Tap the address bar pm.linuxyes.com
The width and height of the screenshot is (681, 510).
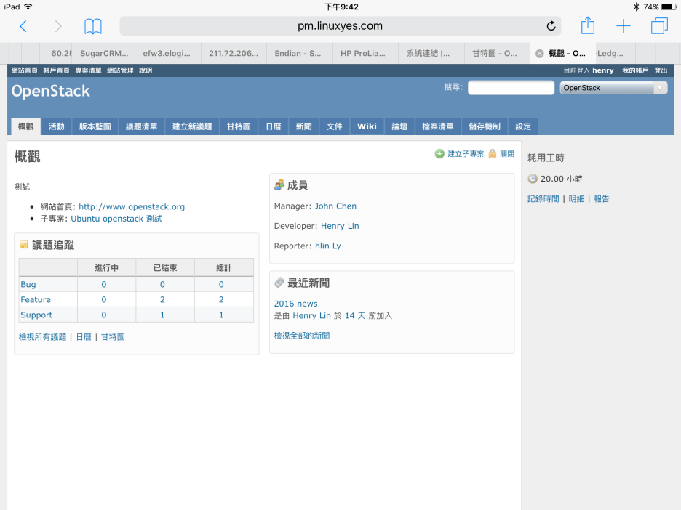coord(340,26)
